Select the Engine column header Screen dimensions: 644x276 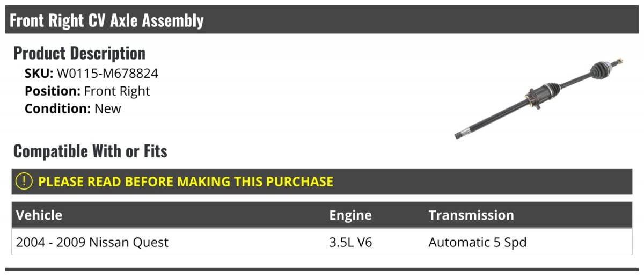[350, 215]
